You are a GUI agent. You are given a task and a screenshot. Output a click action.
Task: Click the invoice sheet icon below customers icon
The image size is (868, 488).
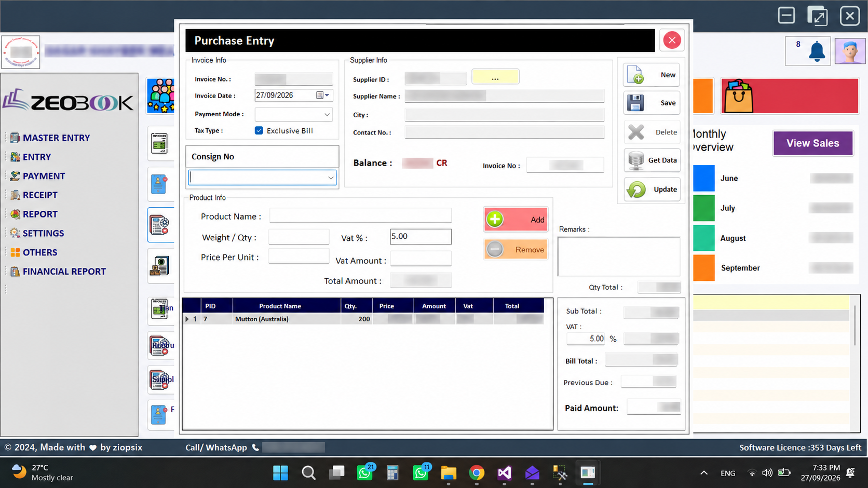[160, 143]
